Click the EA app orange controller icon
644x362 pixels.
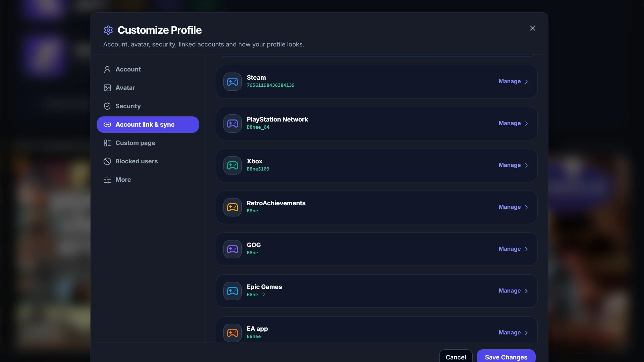[x=232, y=333]
